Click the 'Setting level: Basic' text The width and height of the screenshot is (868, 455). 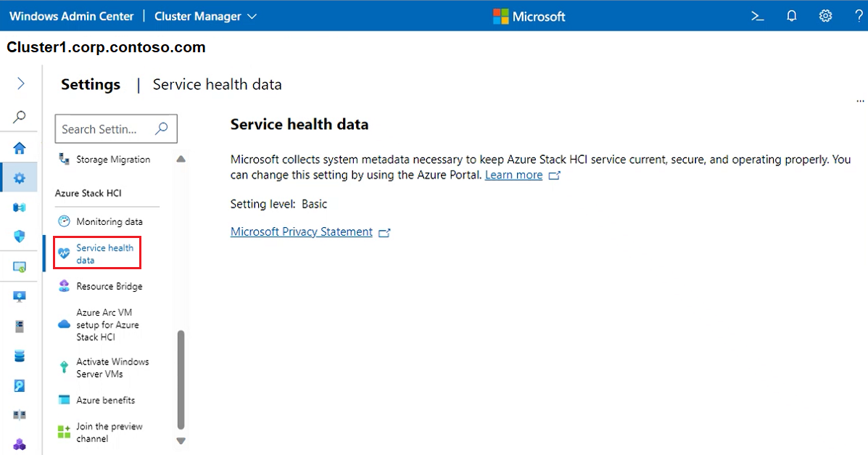tap(278, 204)
